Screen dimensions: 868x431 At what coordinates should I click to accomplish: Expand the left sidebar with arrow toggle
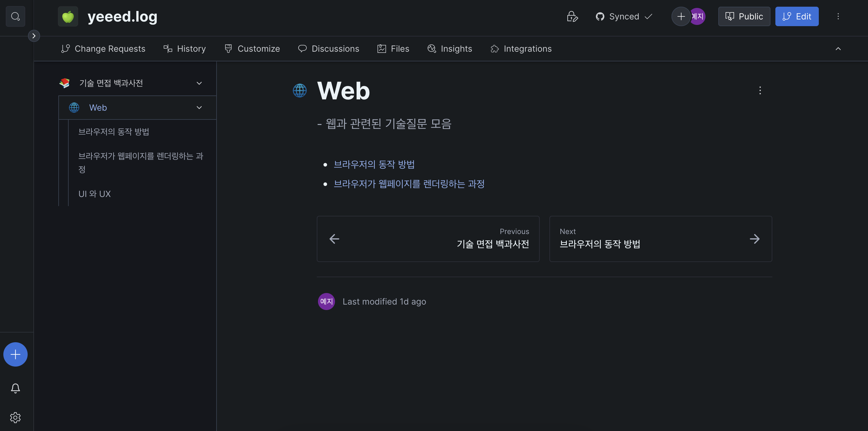point(34,36)
